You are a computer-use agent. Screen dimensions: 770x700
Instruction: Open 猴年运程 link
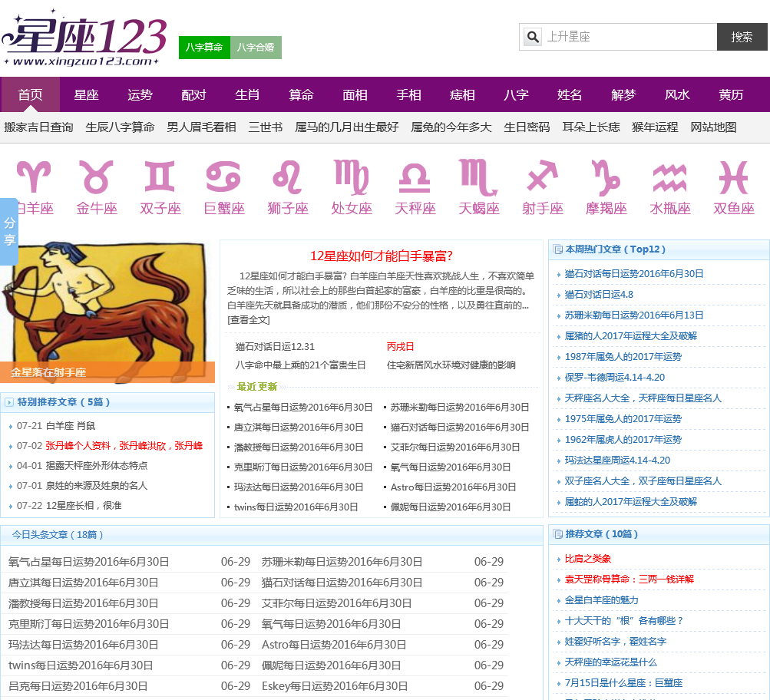(x=655, y=127)
